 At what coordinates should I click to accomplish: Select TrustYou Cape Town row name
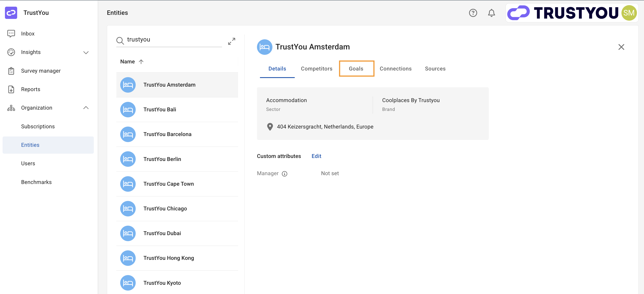(x=169, y=184)
